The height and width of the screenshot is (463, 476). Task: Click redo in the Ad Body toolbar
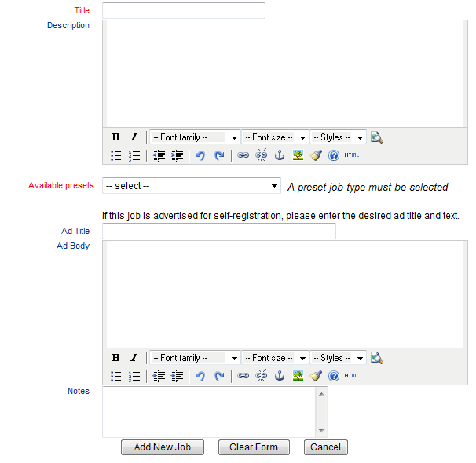point(219,376)
